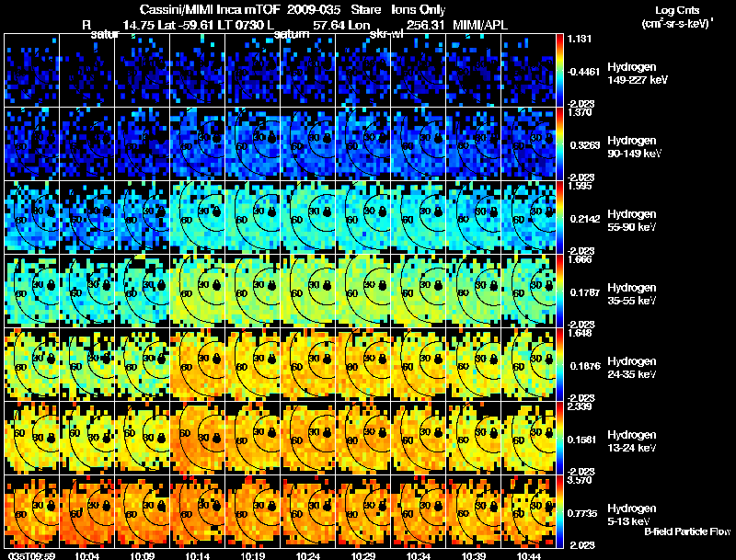Click the Log Cnts units heading
The image size is (736, 560).
coord(676,10)
